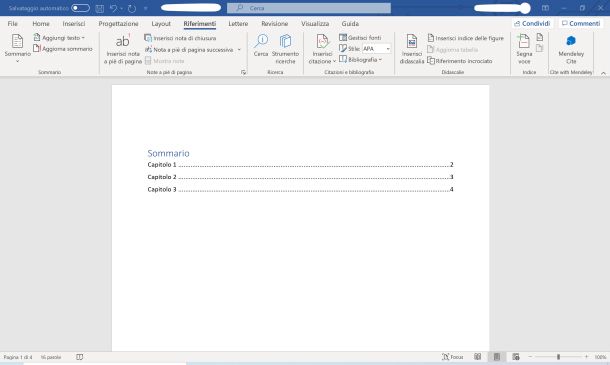The image size is (610, 365).
Task: Expand Nota a piè di pagina successiva arrow
Action: coord(239,49)
